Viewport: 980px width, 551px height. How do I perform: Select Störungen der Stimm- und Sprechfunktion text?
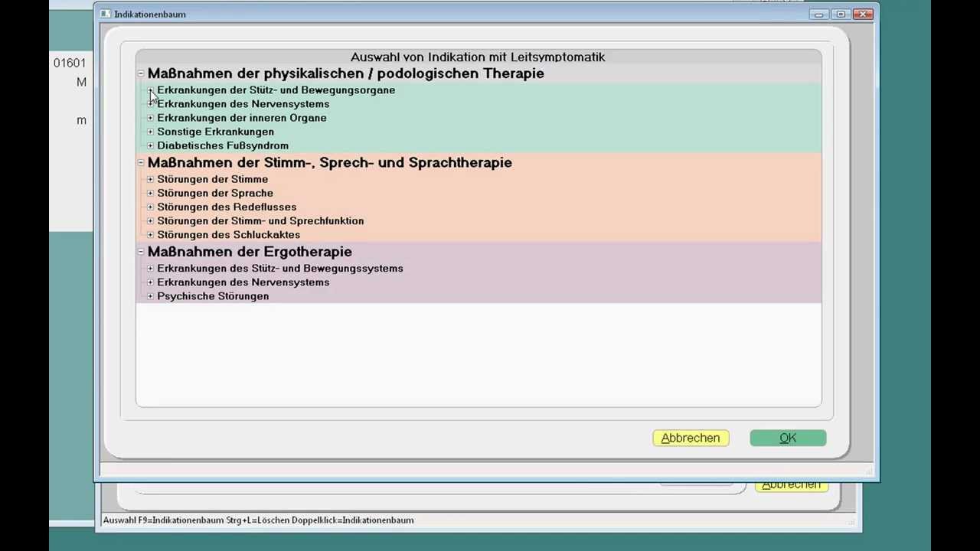260,220
